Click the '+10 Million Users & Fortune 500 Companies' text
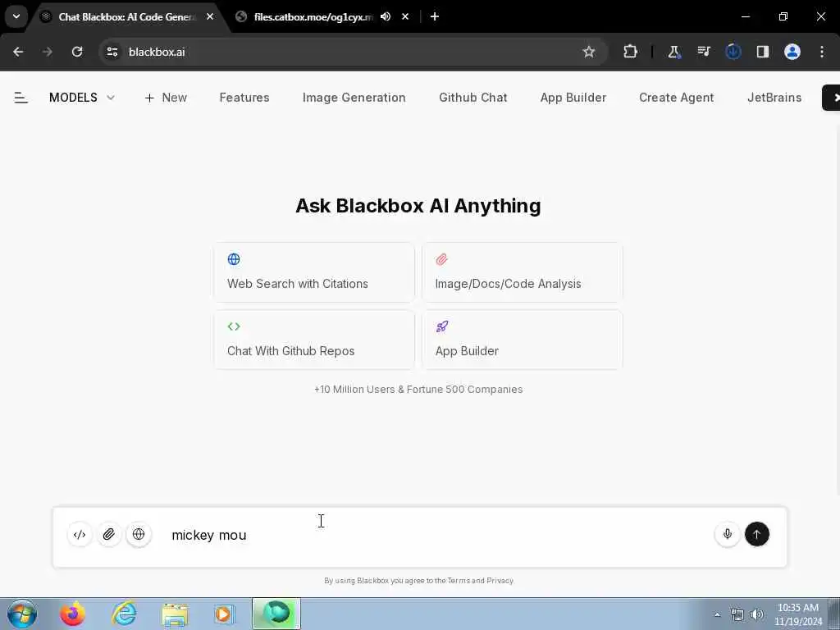 coord(418,390)
